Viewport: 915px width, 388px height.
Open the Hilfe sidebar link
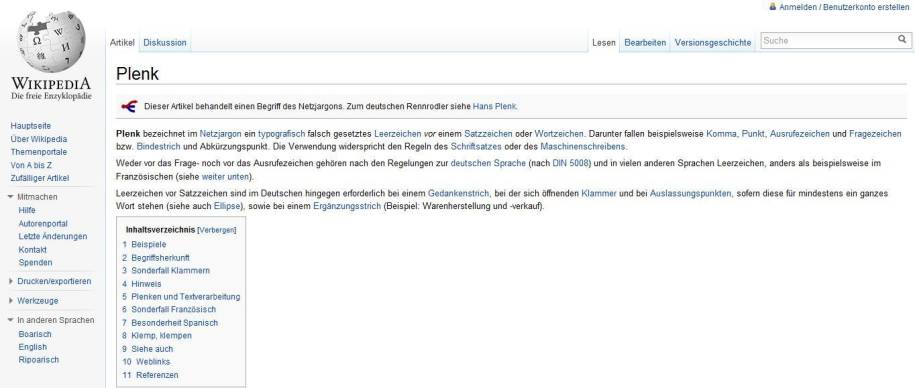27,210
